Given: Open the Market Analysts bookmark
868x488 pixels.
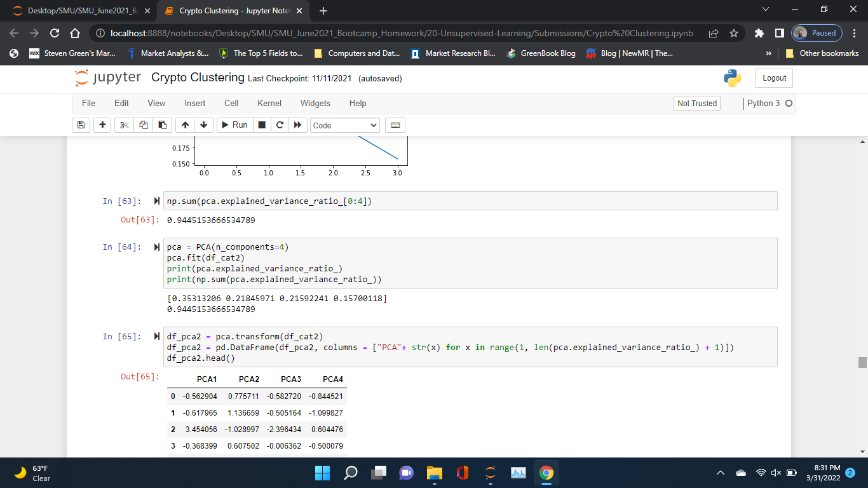Looking at the screenshot, I should pyautogui.click(x=168, y=53).
